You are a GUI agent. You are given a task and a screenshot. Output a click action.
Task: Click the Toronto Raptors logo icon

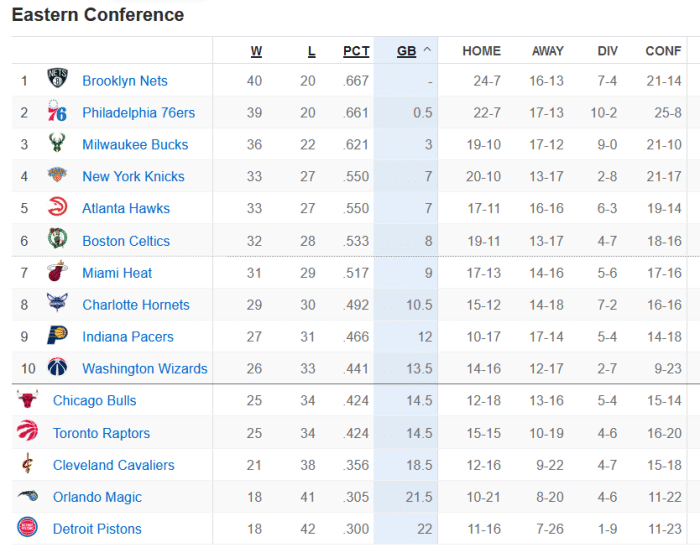(x=27, y=432)
